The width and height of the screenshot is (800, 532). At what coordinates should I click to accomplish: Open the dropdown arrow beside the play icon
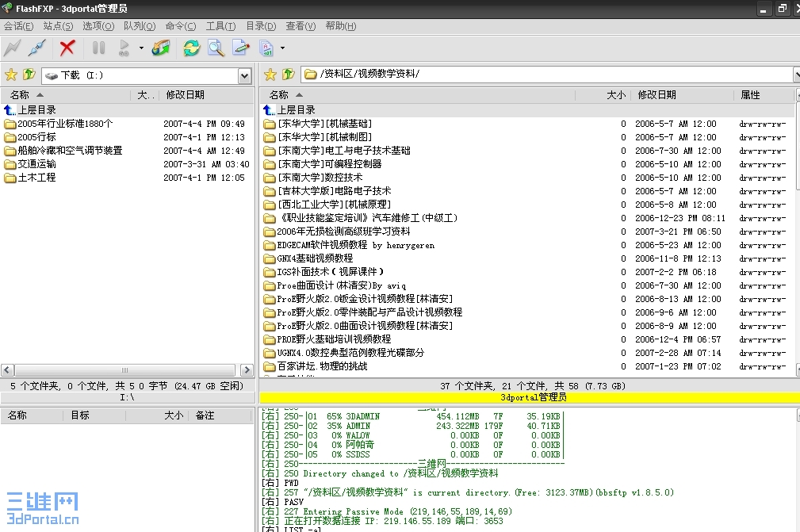coord(141,48)
